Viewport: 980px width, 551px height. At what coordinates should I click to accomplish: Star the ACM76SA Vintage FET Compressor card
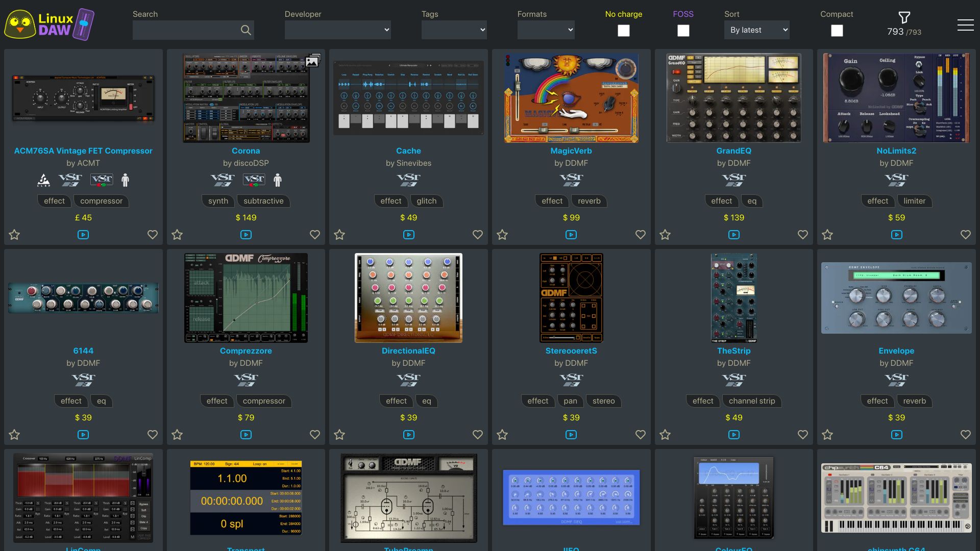click(x=14, y=235)
